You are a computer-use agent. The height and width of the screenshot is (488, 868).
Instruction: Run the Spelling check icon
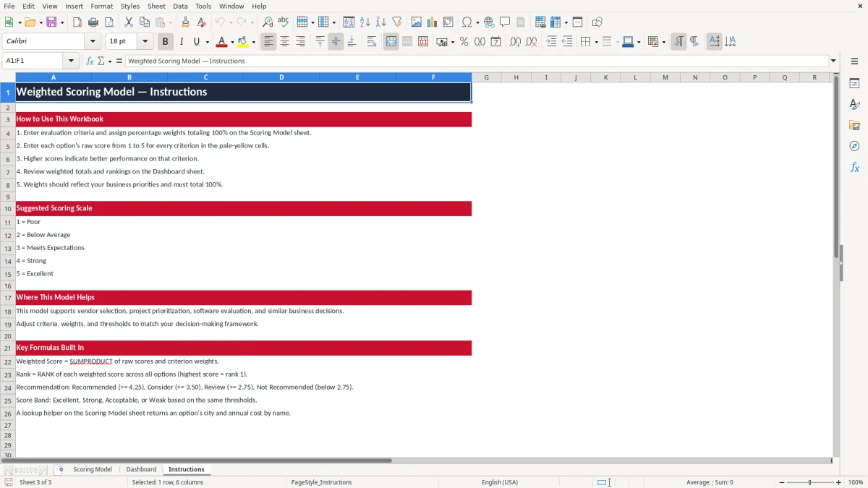point(284,22)
